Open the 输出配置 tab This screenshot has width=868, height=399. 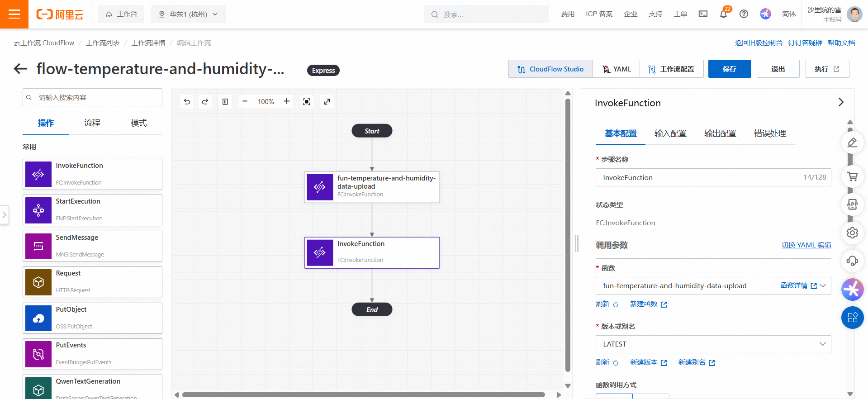[x=720, y=133]
